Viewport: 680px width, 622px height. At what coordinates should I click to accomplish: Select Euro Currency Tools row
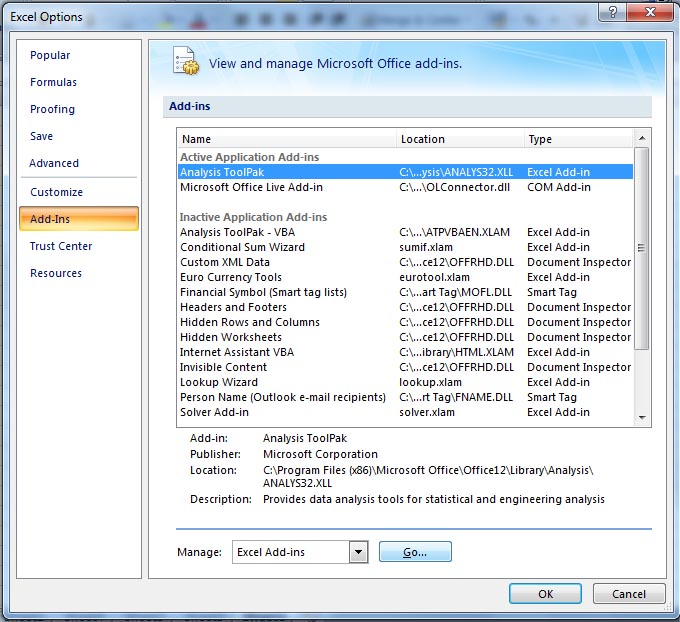coord(405,277)
